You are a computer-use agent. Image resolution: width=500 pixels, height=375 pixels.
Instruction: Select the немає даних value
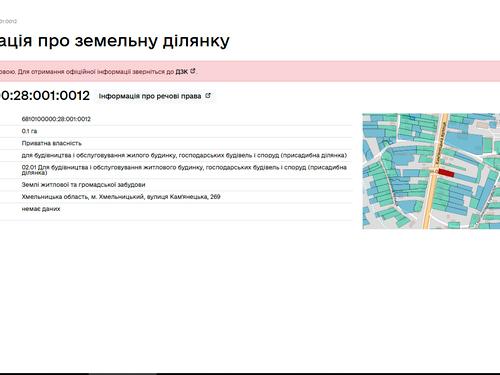(x=41, y=209)
